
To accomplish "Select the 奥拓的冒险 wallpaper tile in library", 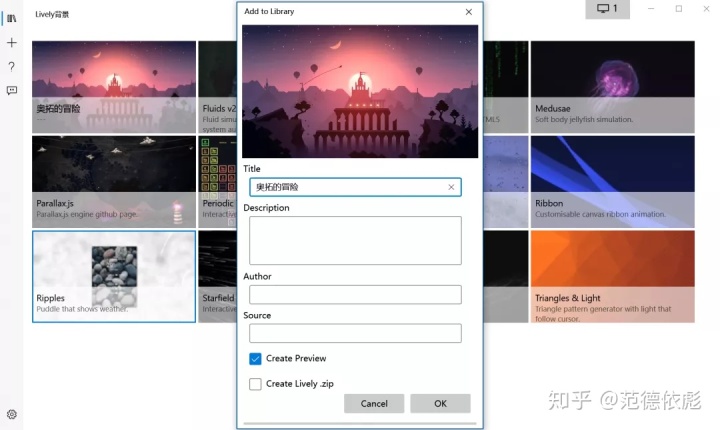I will point(114,87).
